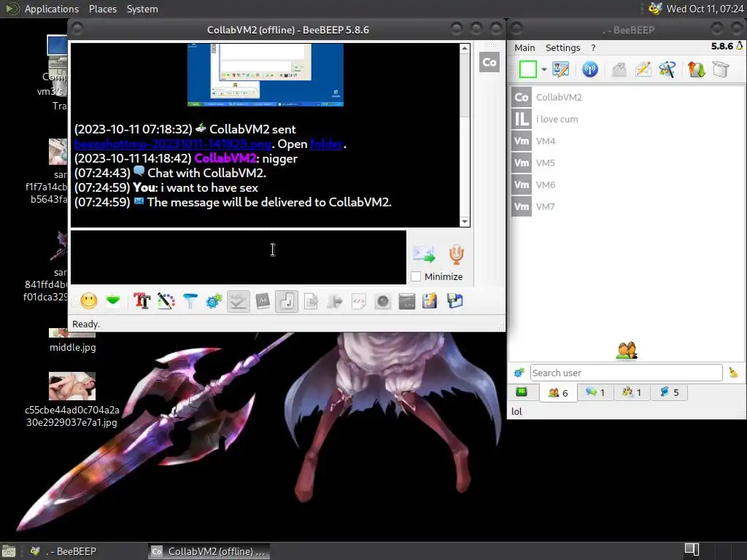
Task: Click the Search user field
Action: click(x=626, y=373)
